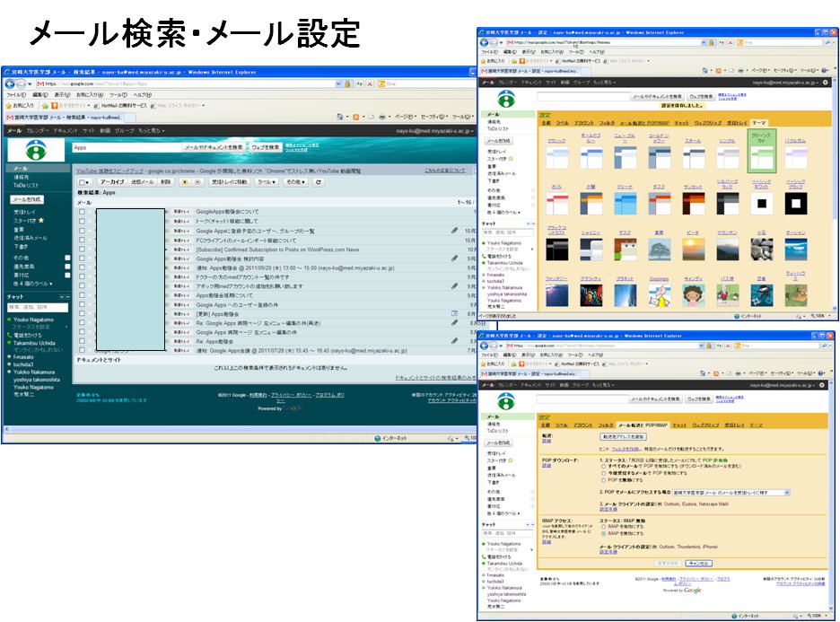The image size is (840, 622).
Task: Click the メールを作成 compose button in left window
Action: (26, 198)
